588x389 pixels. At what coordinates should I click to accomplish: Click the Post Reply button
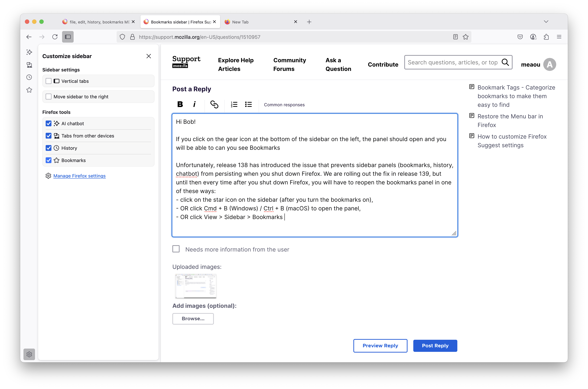pyautogui.click(x=435, y=346)
